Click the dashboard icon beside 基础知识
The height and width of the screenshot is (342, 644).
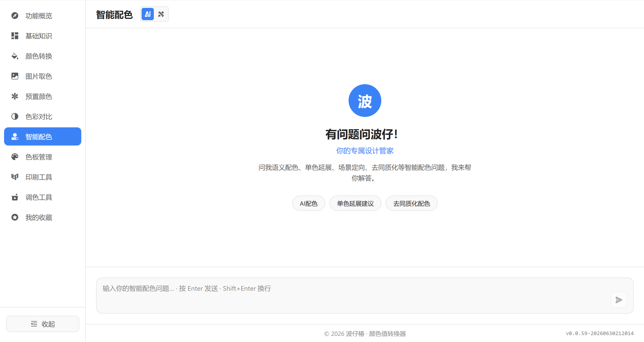[x=15, y=36]
